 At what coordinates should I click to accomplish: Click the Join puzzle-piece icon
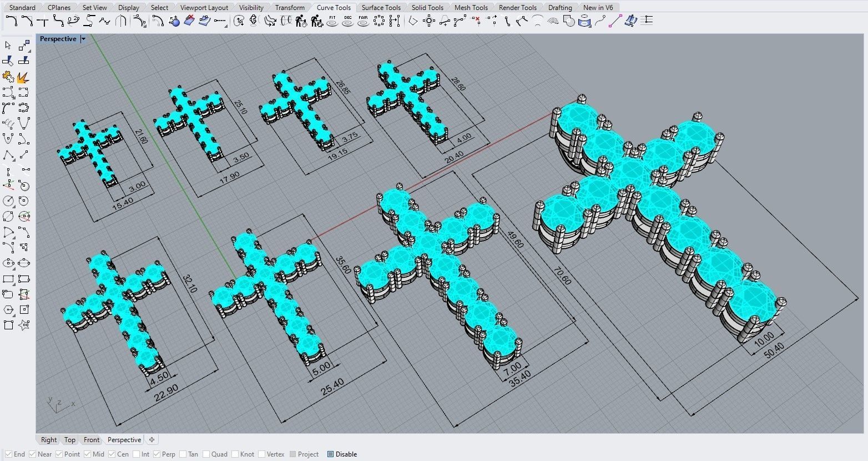pos(8,76)
